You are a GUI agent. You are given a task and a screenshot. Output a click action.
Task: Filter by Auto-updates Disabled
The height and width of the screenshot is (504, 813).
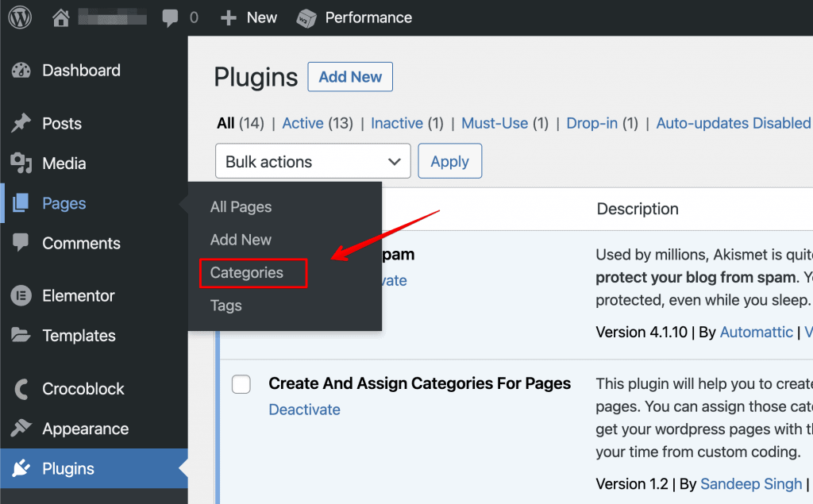(x=734, y=123)
